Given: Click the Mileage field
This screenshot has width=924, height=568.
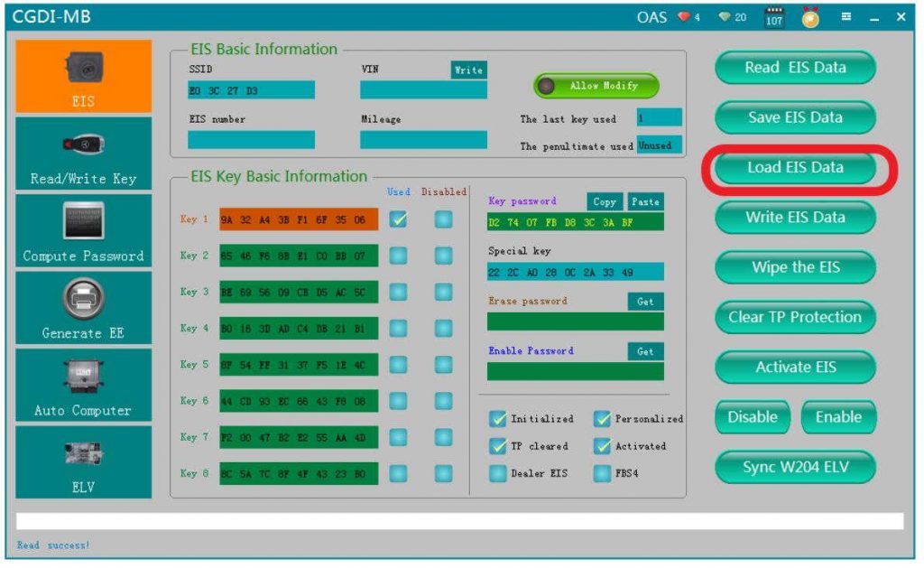Looking at the screenshot, I should 424,140.
